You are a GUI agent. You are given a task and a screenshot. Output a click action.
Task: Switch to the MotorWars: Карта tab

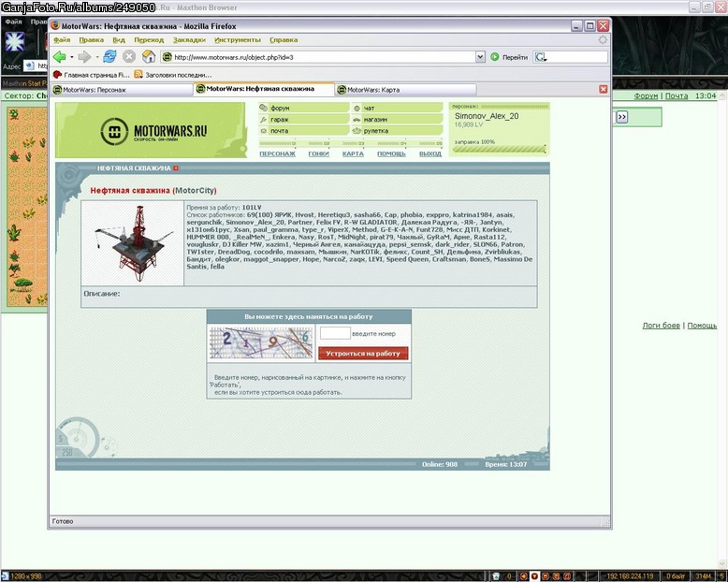405,90
